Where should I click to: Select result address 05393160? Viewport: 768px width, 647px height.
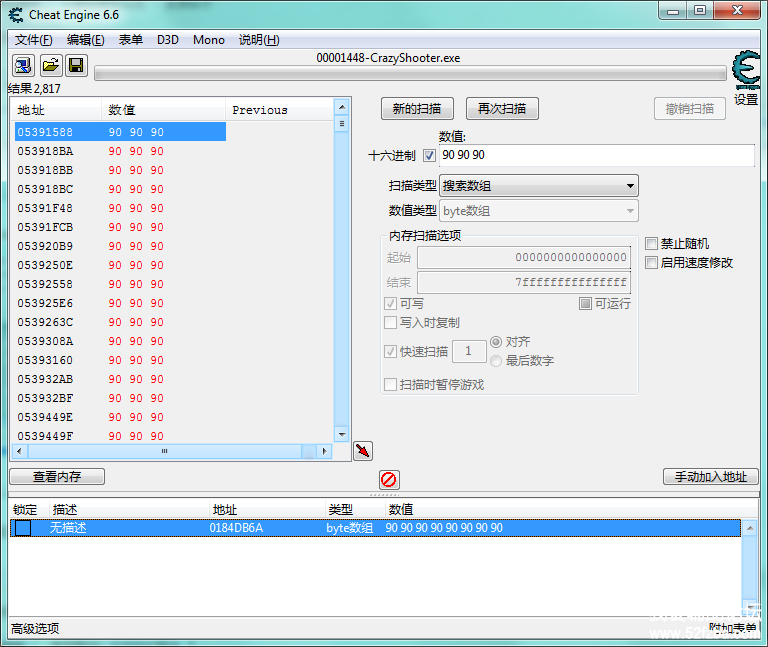tap(45, 360)
